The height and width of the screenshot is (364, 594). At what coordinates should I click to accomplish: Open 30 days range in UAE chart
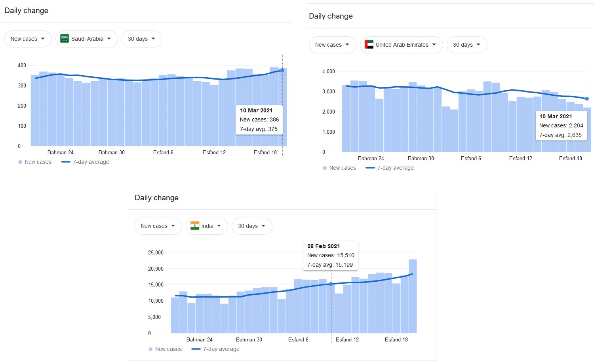tap(467, 45)
